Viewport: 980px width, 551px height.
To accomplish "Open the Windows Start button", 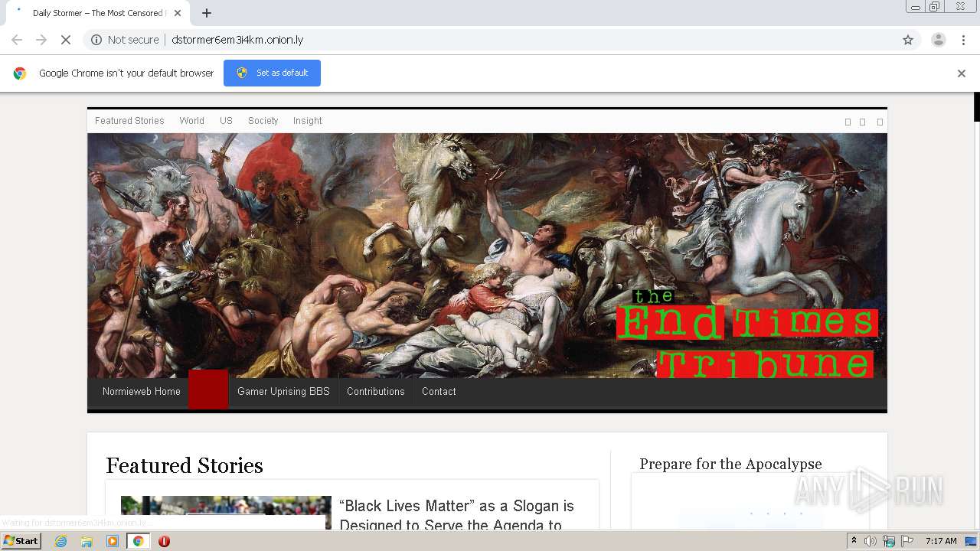I will tap(21, 540).
